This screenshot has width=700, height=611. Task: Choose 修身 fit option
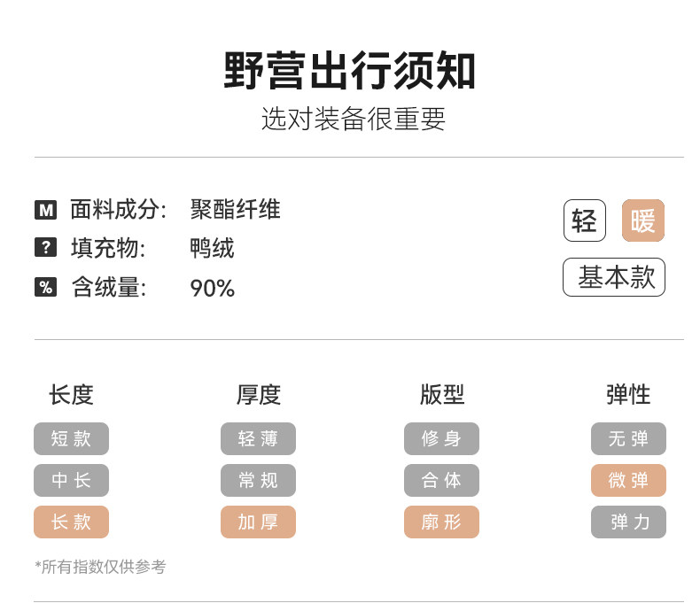441,438
